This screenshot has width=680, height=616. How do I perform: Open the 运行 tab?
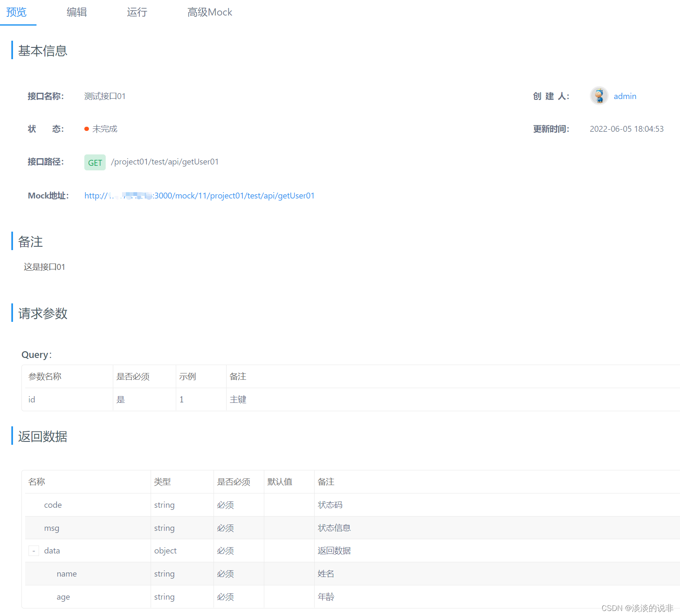137,12
